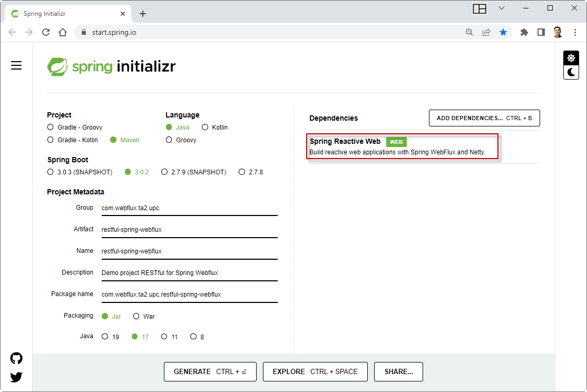Click the split layout icon in title bar
The image size is (587, 392).
point(480,8)
